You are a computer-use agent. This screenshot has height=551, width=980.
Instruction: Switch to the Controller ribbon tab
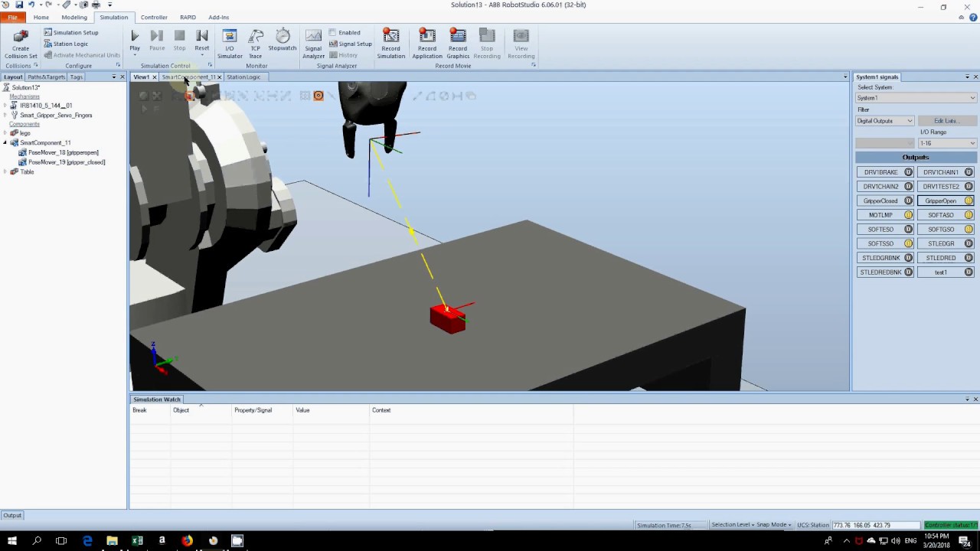point(154,17)
